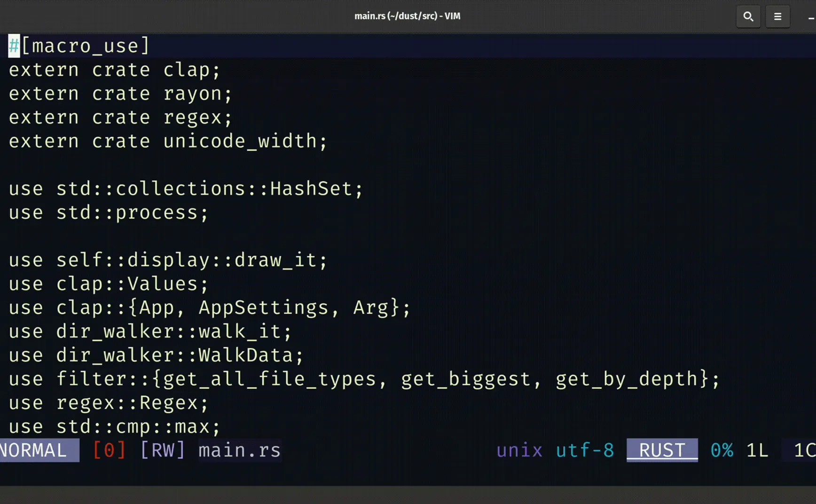Viewport: 816px width, 504px height.
Task: Place cursor on '#[macro_use]' line
Action: click(x=79, y=46)
